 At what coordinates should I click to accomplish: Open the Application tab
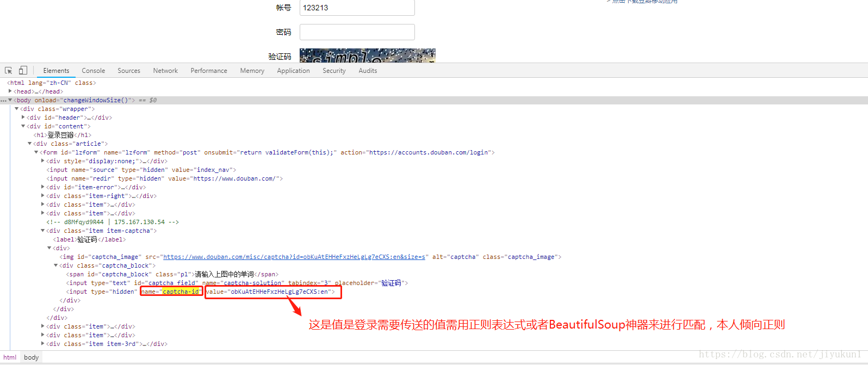[x=293, y=71]
